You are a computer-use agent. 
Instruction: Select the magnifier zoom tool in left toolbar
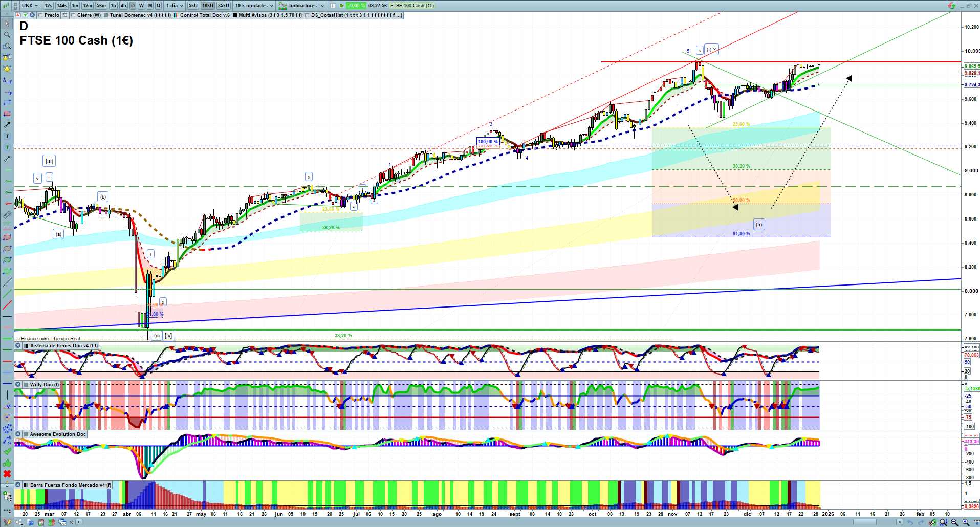(x=7, y=35)
